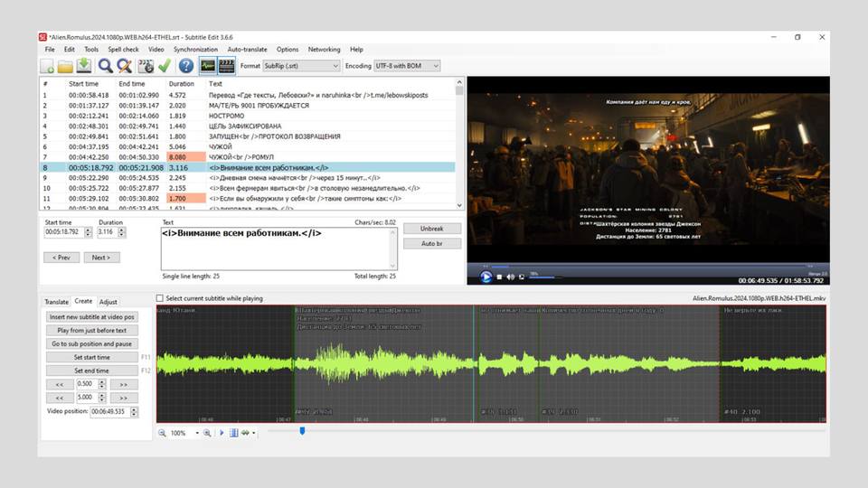Open Find with the magnifier icon
The width and height of the screenshot is (868, 488).
pos(105,66)
